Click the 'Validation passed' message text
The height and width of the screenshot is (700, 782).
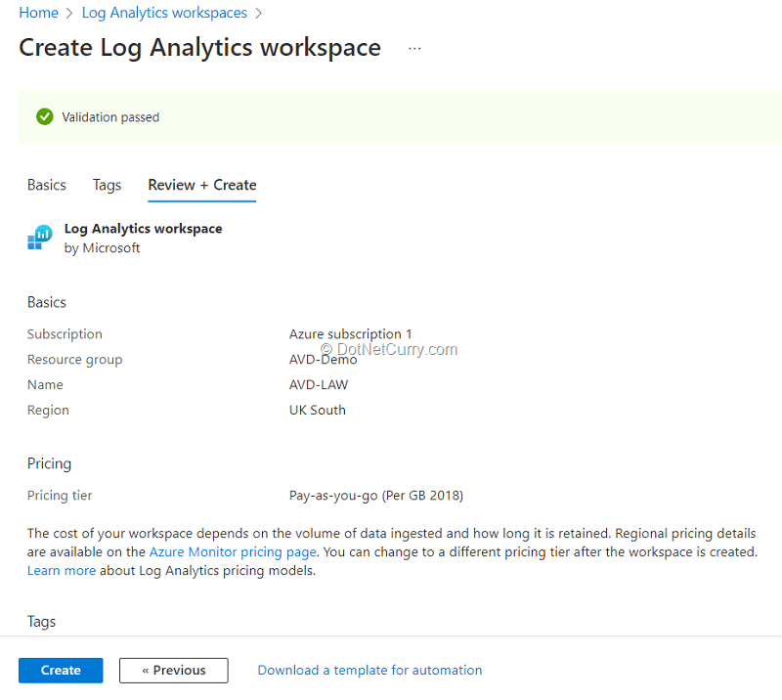tap(110, 117)
